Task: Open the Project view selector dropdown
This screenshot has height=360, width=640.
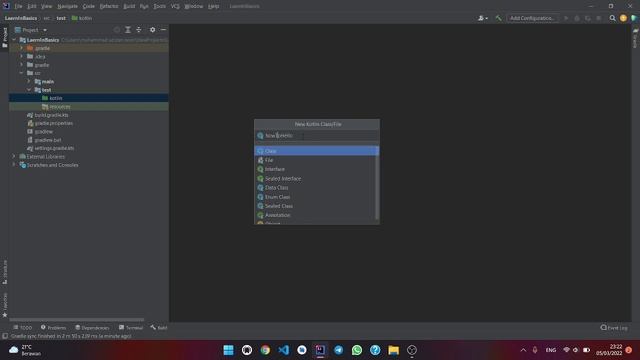Action: coord(31,30)
